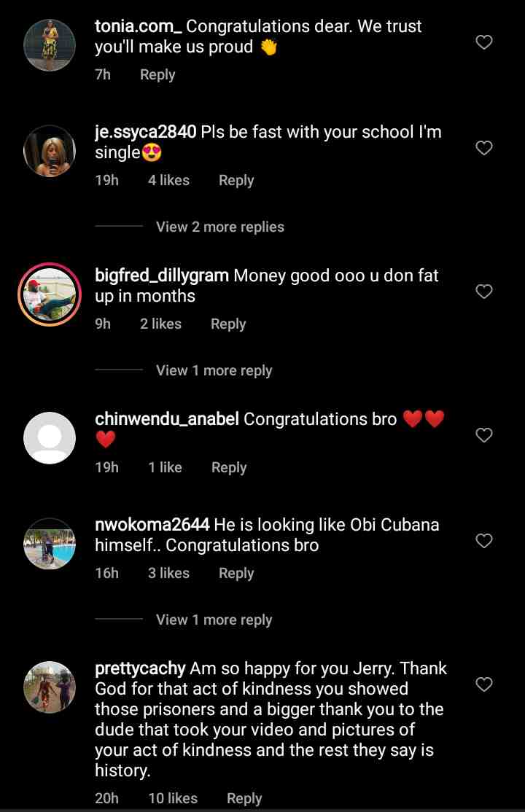Reply to prettycachy's comment
The width and height of the screenshot is (525, 812).
(244, 799)
